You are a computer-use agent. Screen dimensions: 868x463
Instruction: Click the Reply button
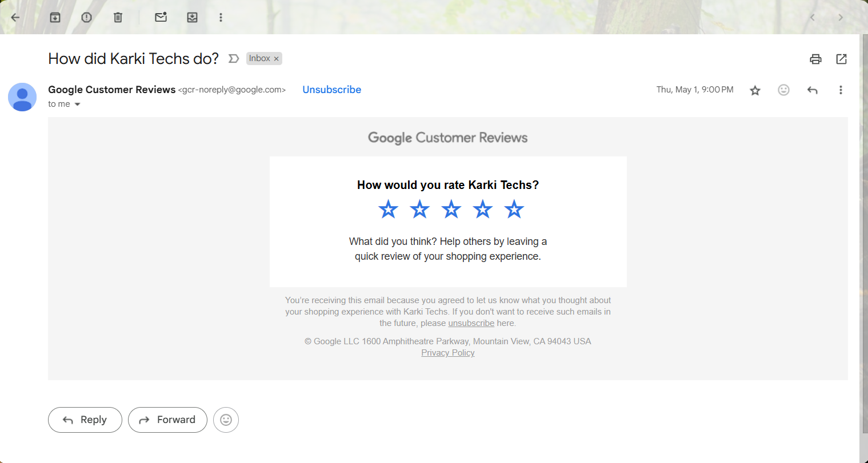85,420
